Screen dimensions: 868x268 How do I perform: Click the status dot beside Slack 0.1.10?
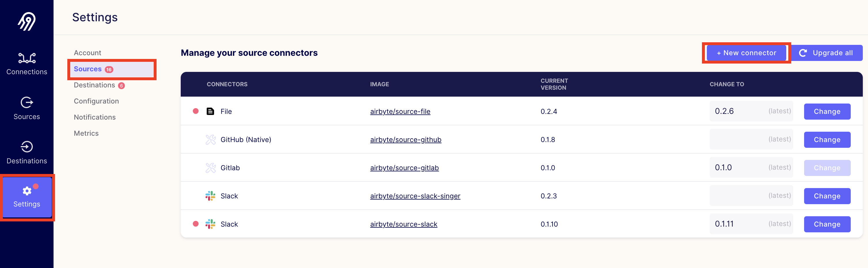click(195, 223)
